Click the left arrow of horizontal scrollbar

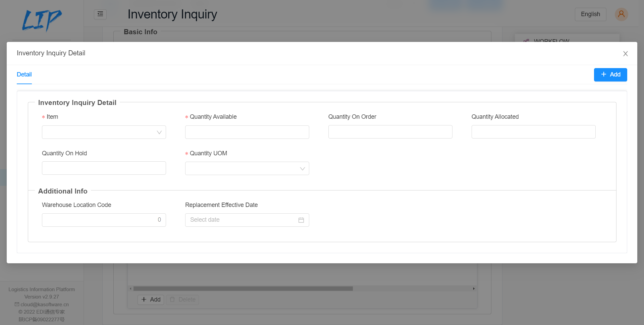point(130,288)
